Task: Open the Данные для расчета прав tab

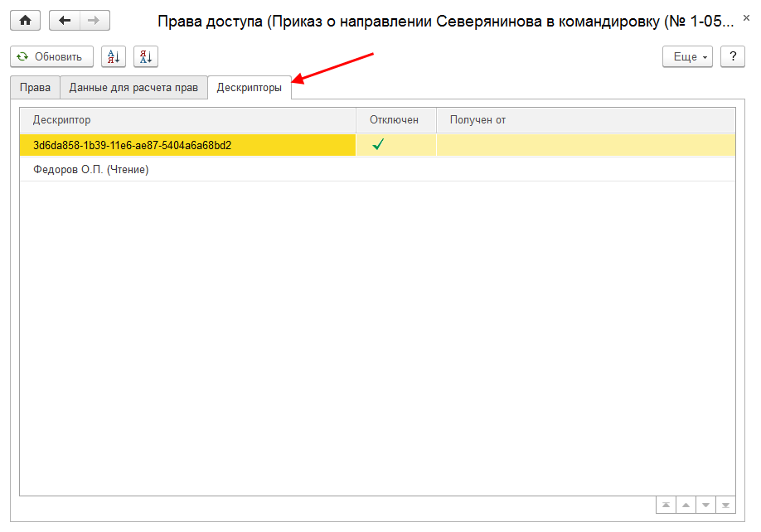Action: 133,88
